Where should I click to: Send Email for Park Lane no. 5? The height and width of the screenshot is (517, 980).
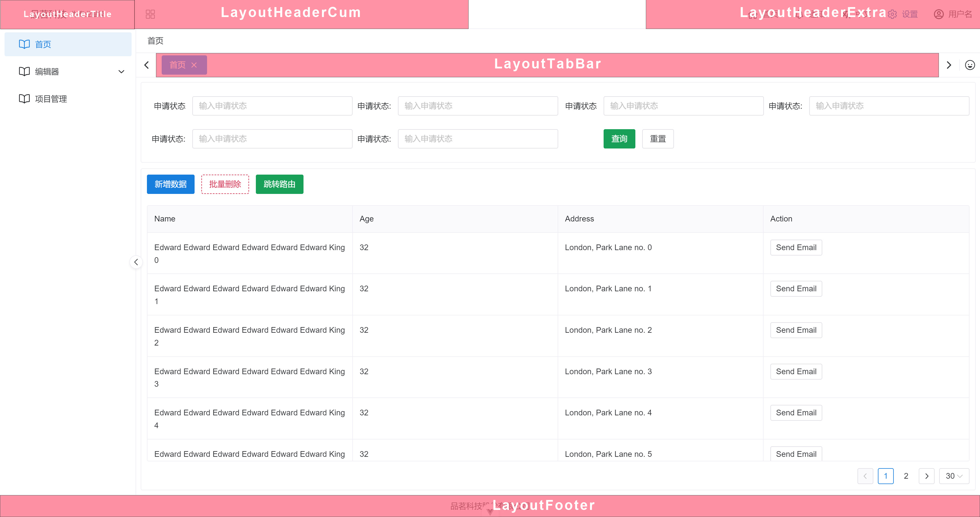coord(796,454)
